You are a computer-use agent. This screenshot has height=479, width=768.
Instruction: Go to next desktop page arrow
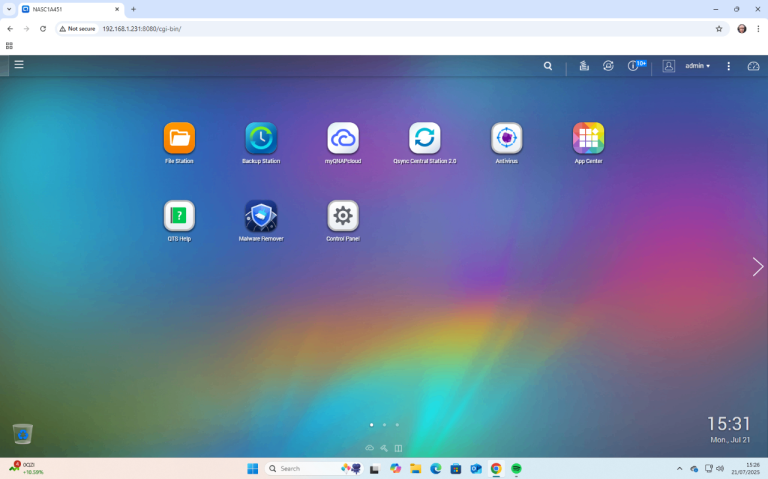[758, 266]
